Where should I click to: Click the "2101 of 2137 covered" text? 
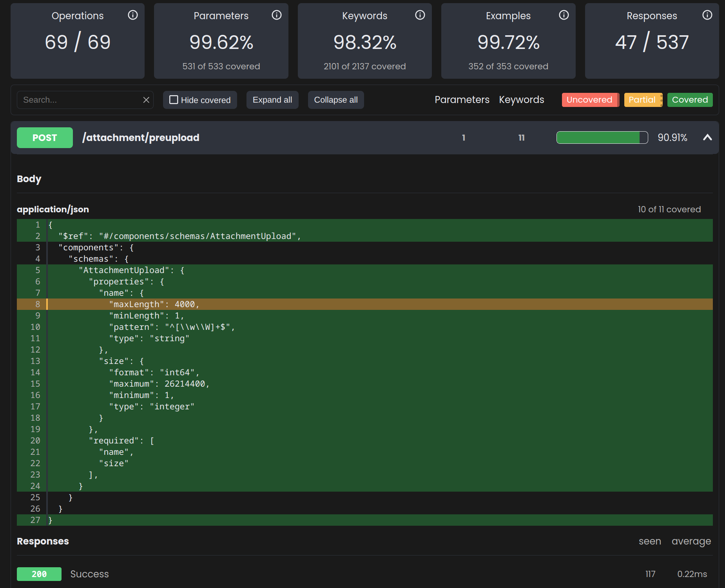click(x=365, y=66)
